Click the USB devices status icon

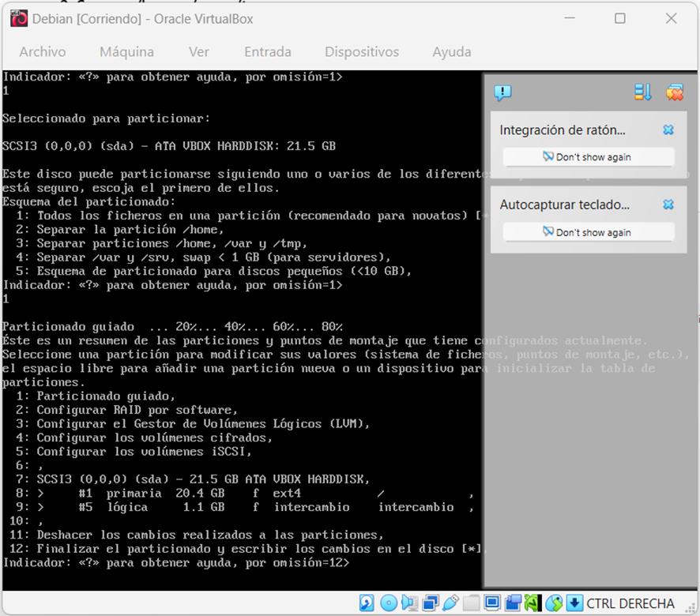coord(450,603)
